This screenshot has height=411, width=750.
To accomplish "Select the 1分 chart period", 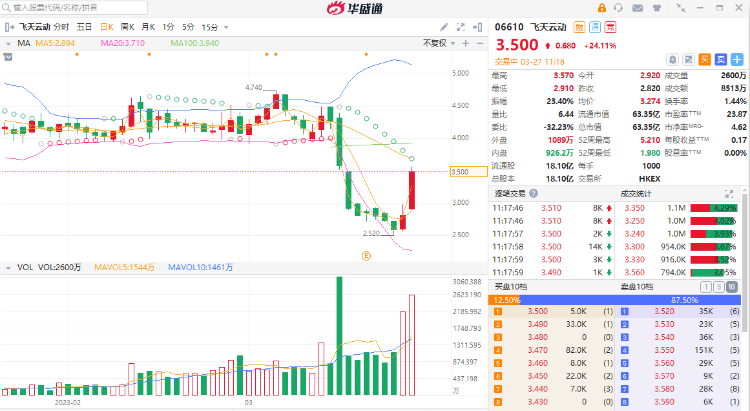I will point(168,27).
